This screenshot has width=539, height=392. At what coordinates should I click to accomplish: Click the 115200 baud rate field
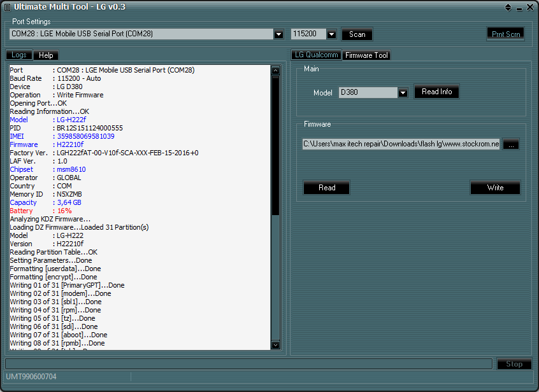tap(309, 34)
